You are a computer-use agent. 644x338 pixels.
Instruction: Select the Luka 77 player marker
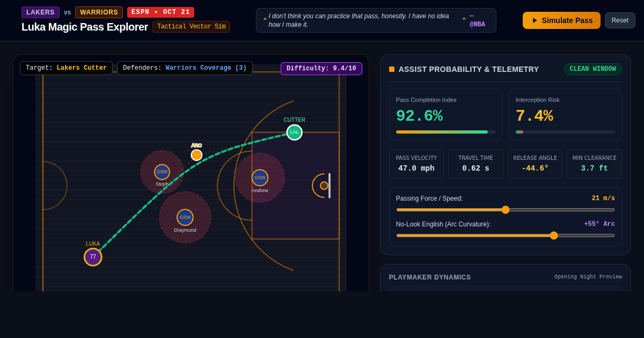coord(93,257)
